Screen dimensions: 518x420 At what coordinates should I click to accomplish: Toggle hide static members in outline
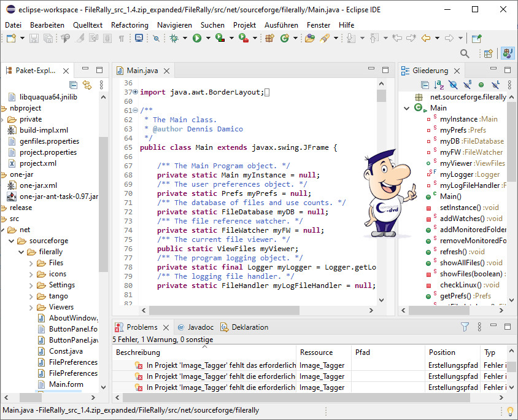467,85
